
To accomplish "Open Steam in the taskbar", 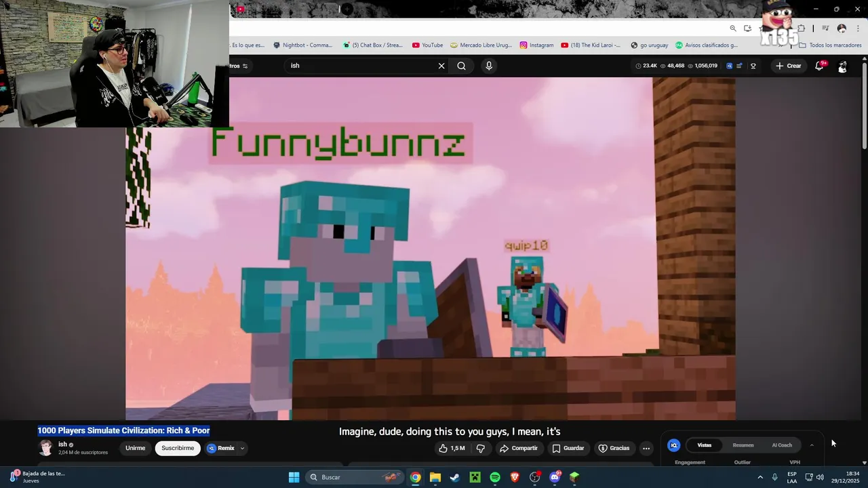I will (x=455, y=477).
